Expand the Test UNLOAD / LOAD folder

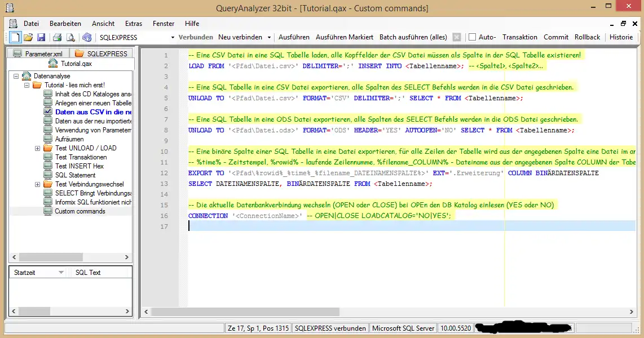[x=37, y=148]
